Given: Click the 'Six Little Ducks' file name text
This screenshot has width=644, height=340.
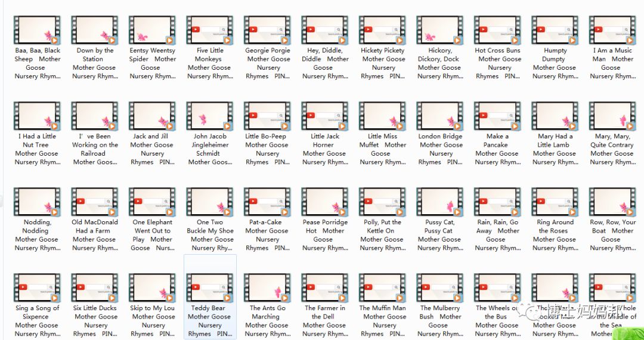Looking at the screenshot, I should 95,308.
